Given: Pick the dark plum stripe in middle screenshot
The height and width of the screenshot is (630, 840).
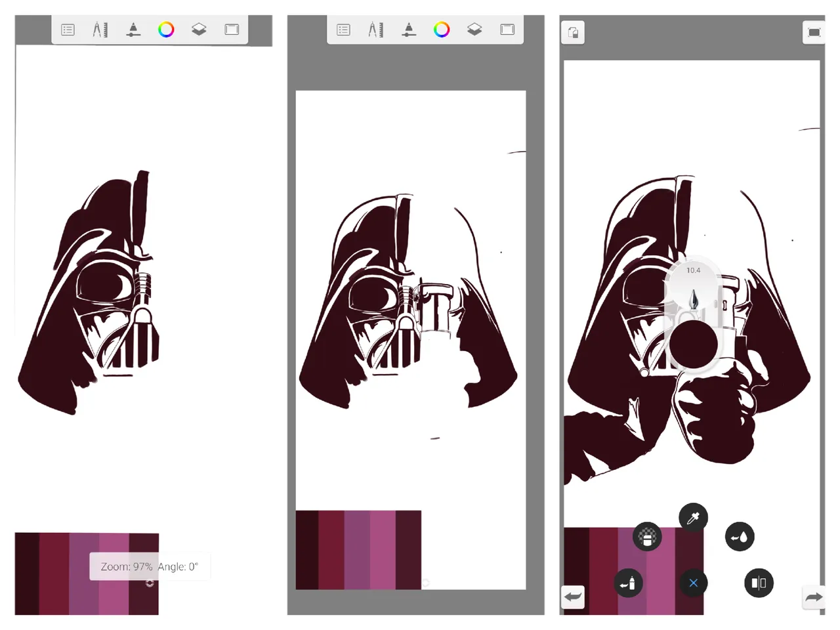Looking at the screenshot, I should tap(409, 550).
